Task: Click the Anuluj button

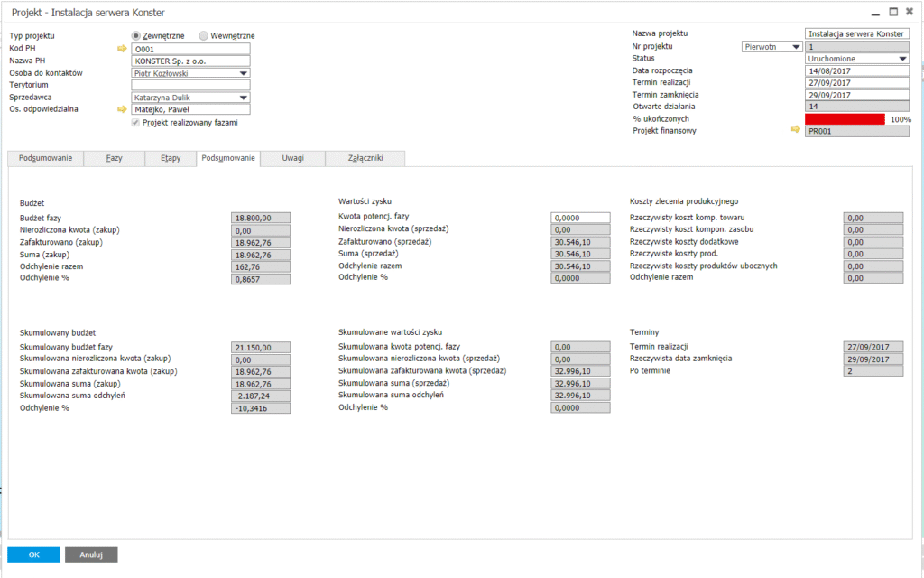Action: 92,555
